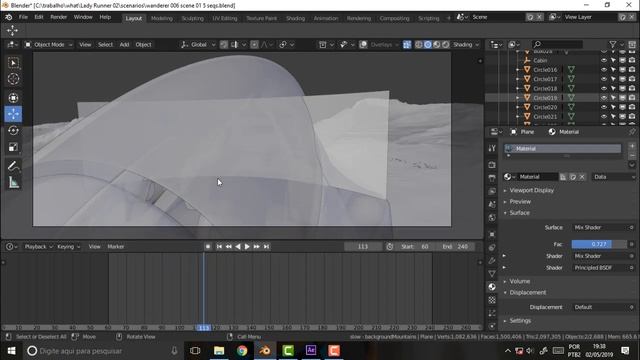Toggle Circle021 viewport monitor icon
The image size is (640, 360).
tap(622, 117)
